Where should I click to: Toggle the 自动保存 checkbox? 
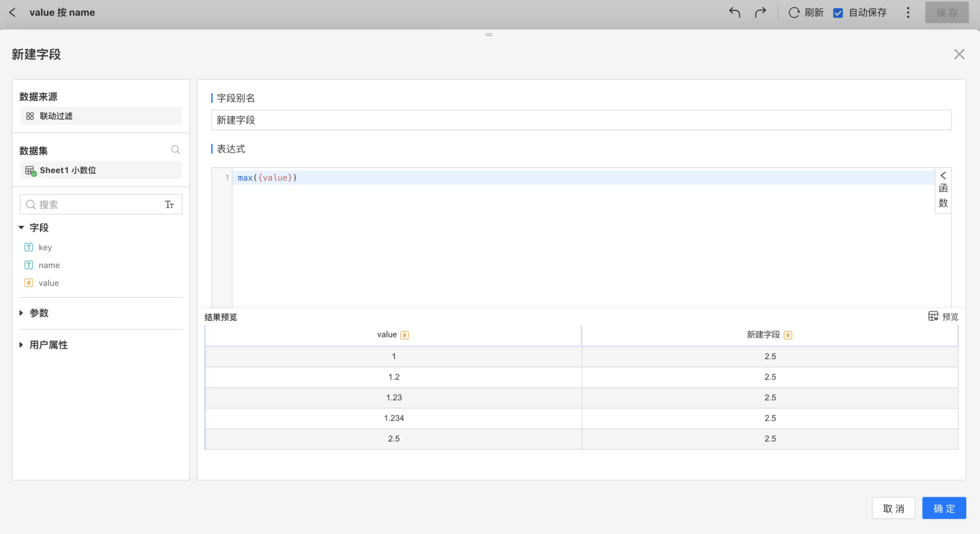[838, 12]
